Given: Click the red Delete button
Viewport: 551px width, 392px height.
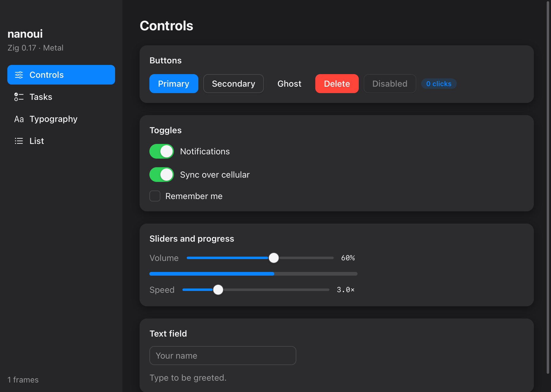Looking at the screenshot, I should point(337,84).
